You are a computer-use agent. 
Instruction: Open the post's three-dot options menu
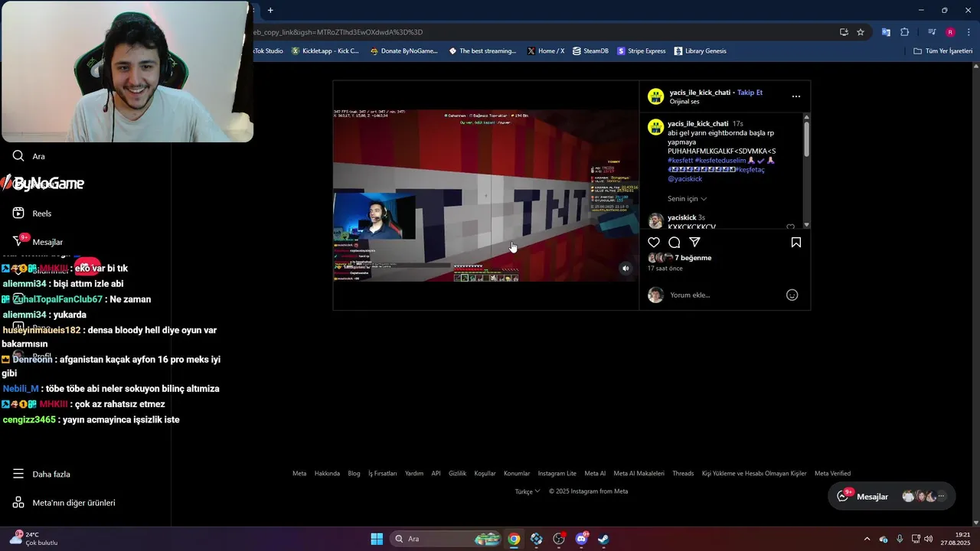click(796, 96)
